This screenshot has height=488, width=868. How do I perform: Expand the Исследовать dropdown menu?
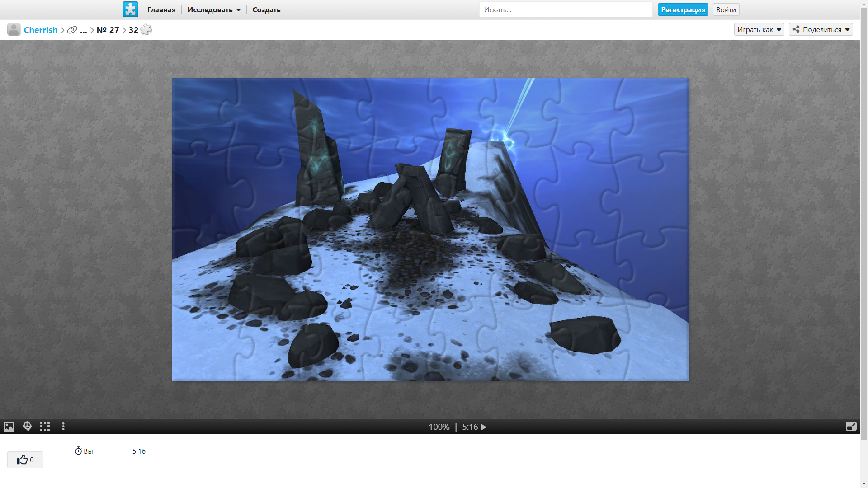pos(214,10)
